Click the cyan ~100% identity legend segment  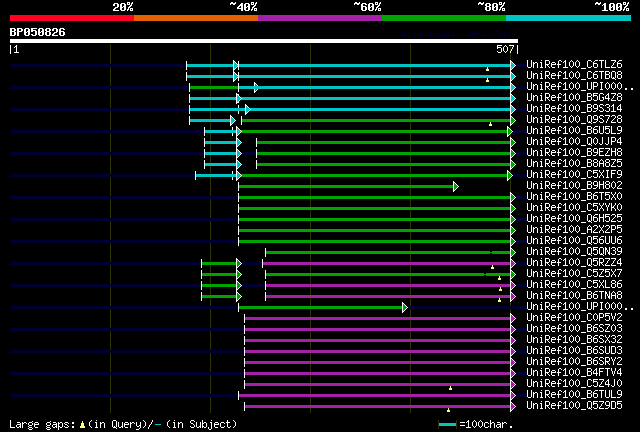pyautogui.click(x=569, y=18)
